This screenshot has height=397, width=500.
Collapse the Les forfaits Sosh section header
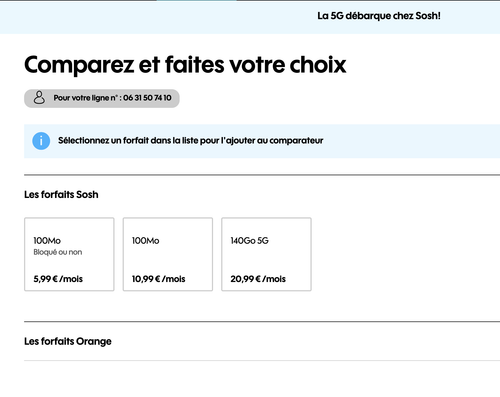61,194
